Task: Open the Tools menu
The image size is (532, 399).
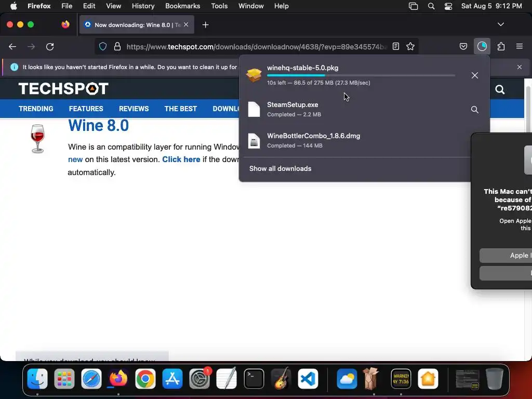Action: tap(219, 6)
